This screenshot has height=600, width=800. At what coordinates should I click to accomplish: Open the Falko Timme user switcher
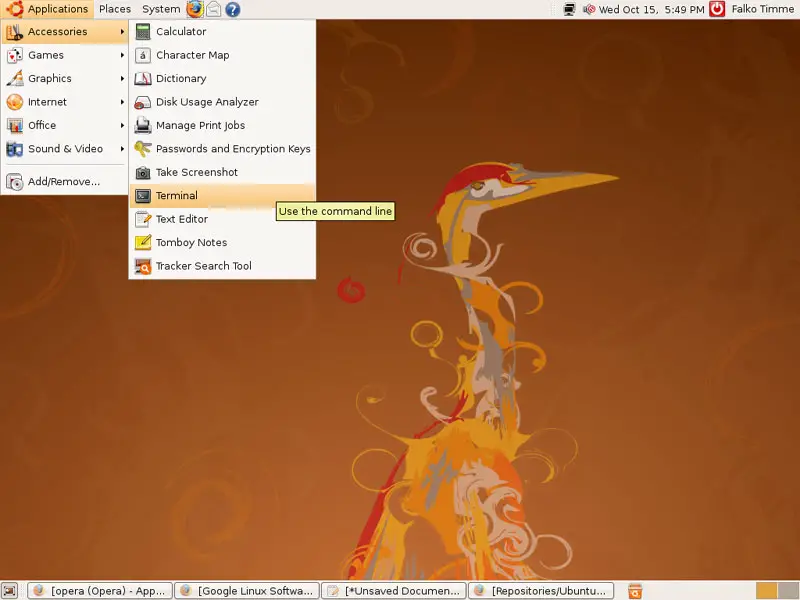(762, 9)
